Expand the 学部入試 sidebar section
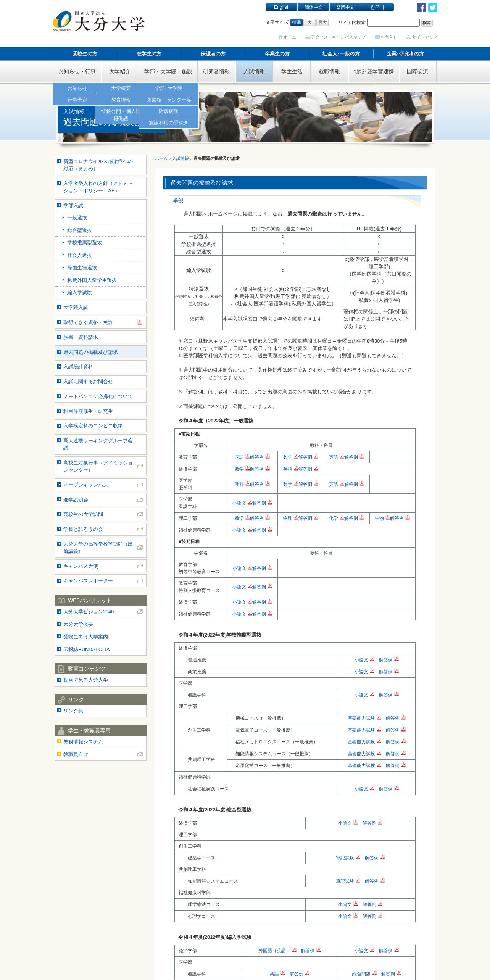The height and width of the screenshot is (980, 490). point(101,205)
